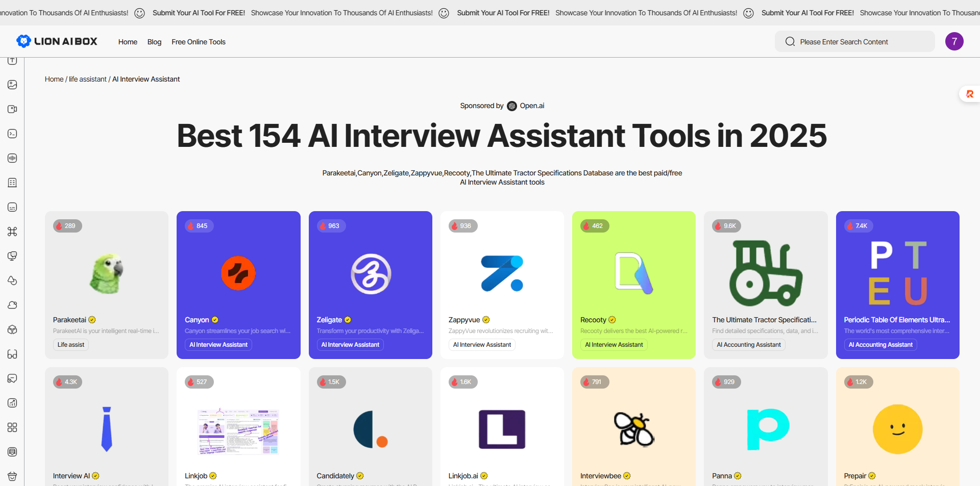Open Free Online Tools in navigation

(x=198, y=42)
